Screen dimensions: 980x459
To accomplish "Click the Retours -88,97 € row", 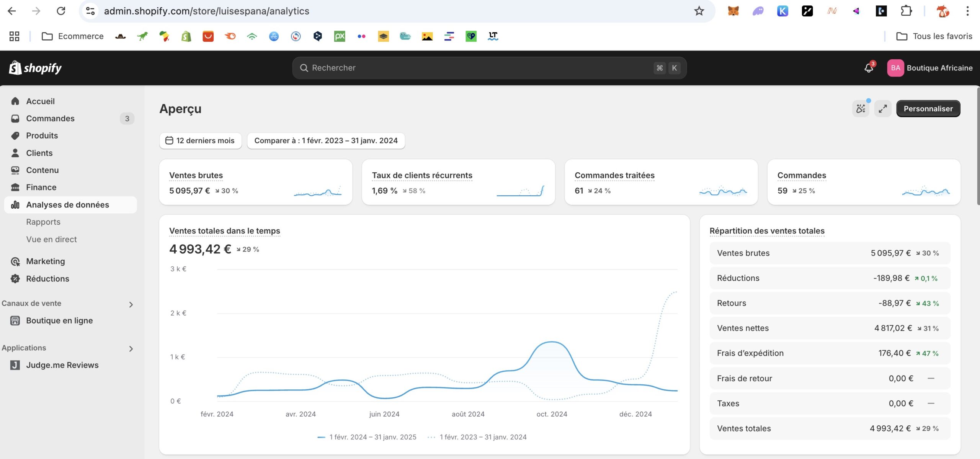I will click(830, 303).
